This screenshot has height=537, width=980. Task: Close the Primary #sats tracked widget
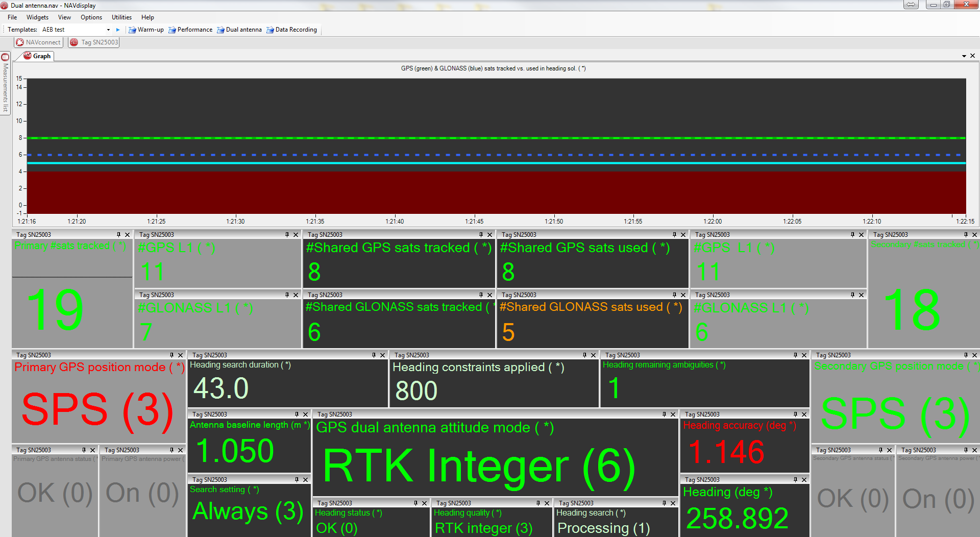tap(127, 235)
